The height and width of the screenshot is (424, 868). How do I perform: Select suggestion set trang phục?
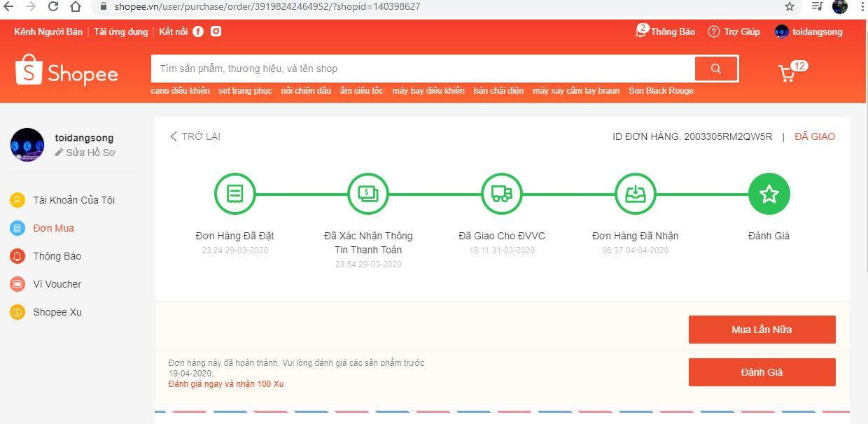[245, 91]
